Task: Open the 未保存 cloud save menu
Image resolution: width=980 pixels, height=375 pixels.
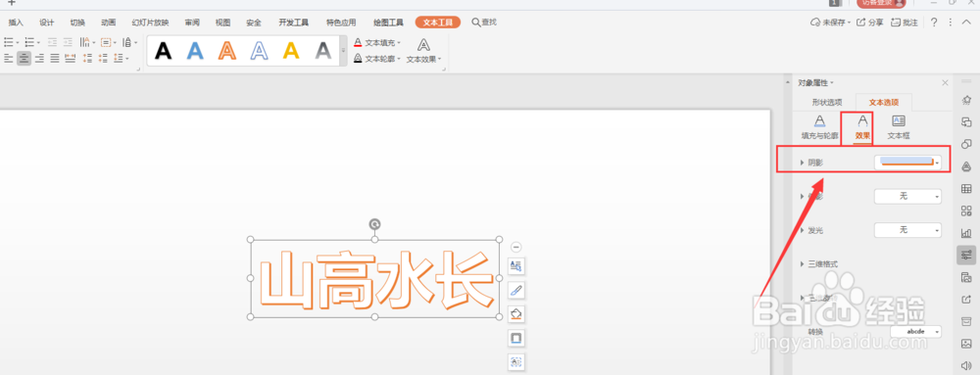Action: [831, 23]
